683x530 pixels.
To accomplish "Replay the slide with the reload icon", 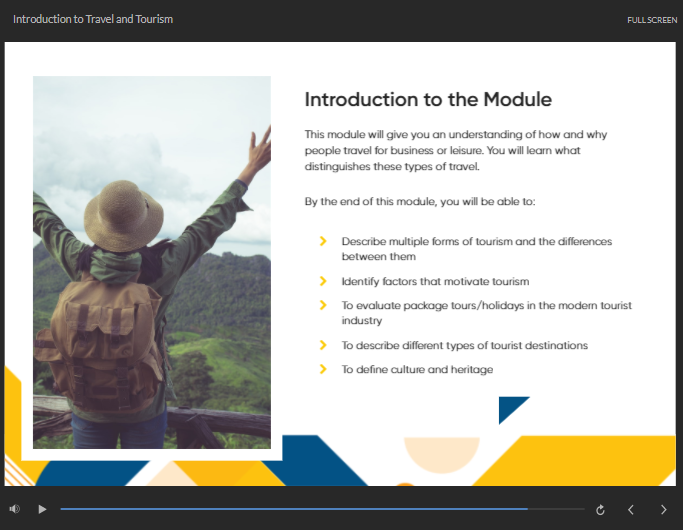I will coord(600,510).
